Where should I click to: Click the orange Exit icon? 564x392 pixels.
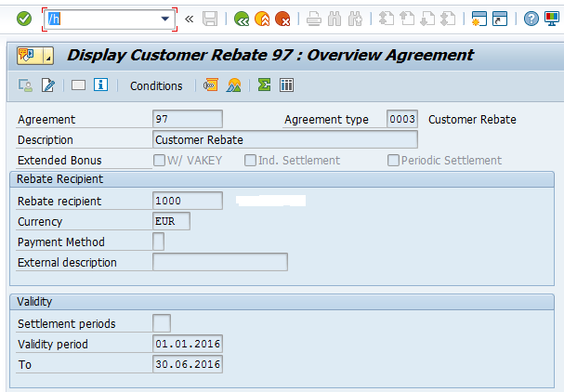[x=262, y=19]
